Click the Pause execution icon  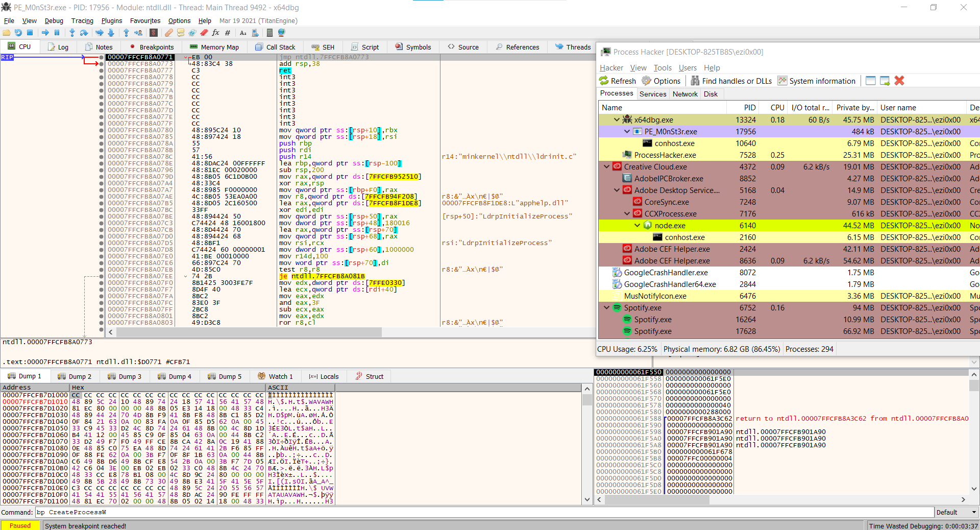57,33
